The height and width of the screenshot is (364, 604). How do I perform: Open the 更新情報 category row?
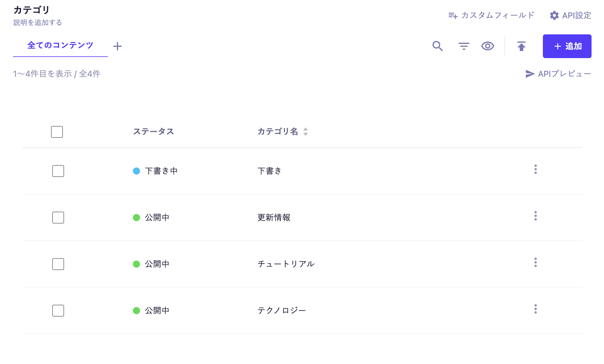point(274,218)
